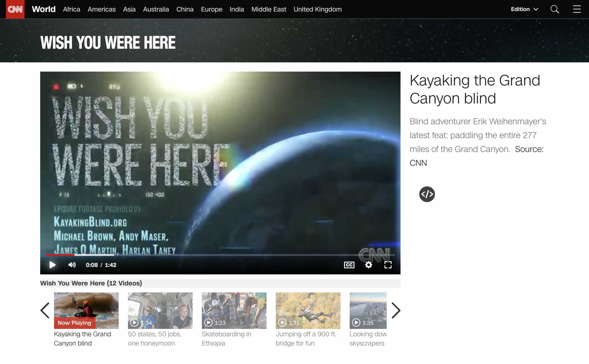Viewport: 589px width, 364px height.
Task: Mute the video volume icon
Action: click(x=72, y=265)
